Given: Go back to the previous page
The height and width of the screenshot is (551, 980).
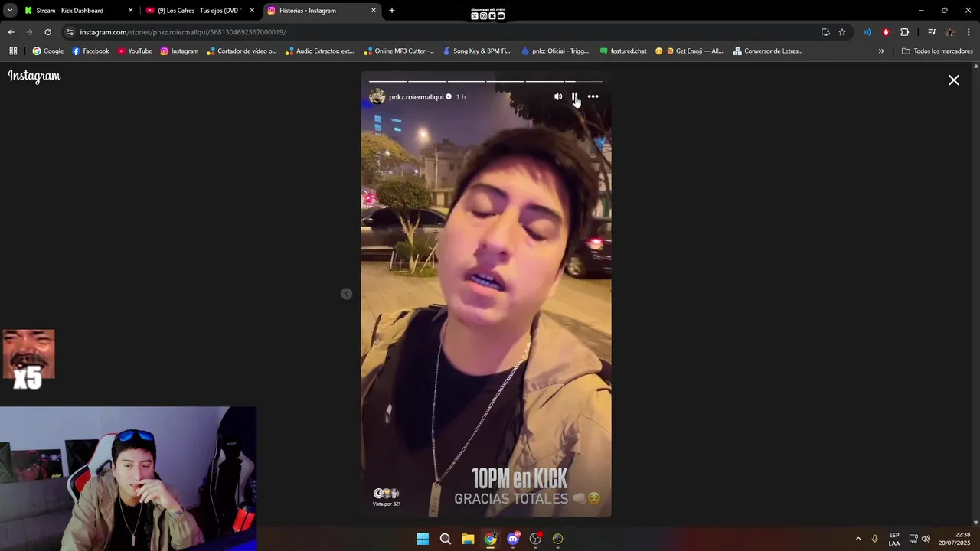Looking at the screenshot, I should [x=11, y=32].
